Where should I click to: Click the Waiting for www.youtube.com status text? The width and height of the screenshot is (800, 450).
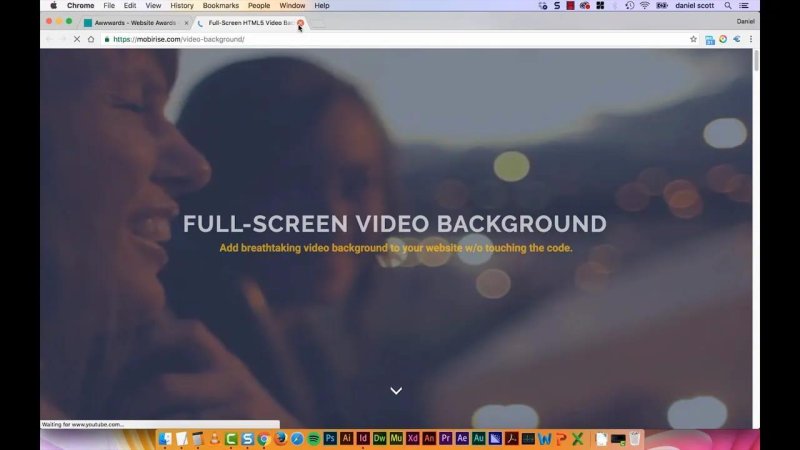coord(82,424)
